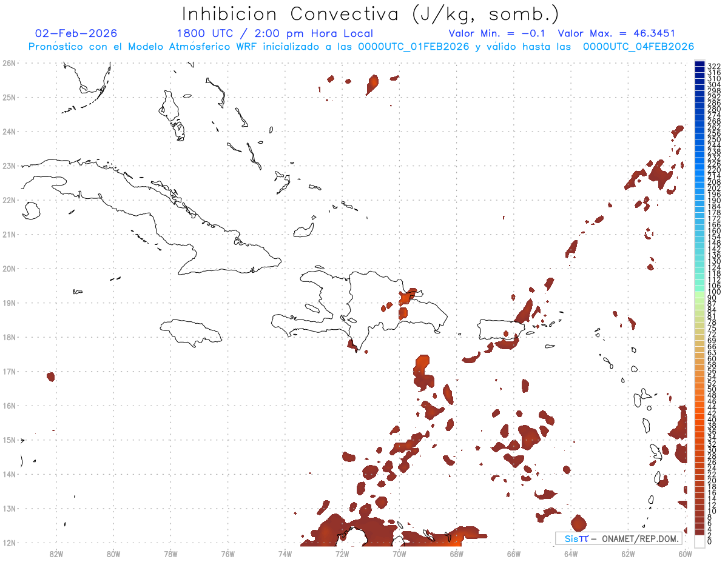Click the "Valor Max. = 46.3451" text
The image size is (728, 562).
[x=616, y=33]
